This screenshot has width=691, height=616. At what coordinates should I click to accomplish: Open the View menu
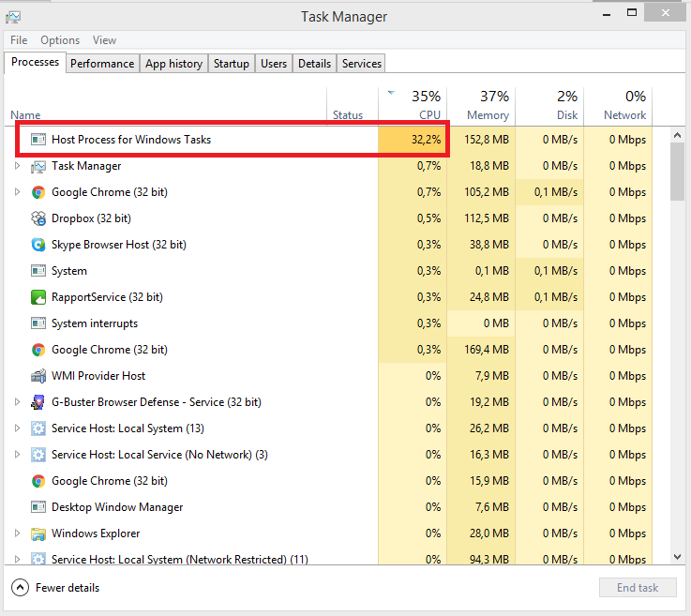(x=104, y=40)
